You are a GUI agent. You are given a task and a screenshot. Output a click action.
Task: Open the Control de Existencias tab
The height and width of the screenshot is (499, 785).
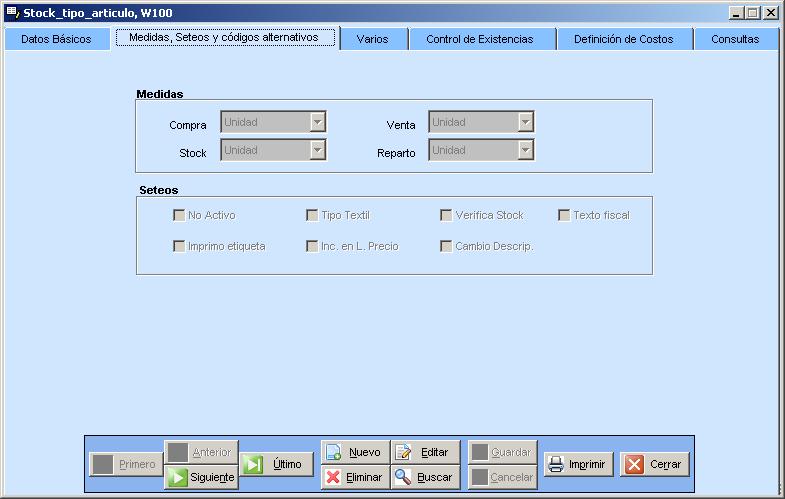479,39
